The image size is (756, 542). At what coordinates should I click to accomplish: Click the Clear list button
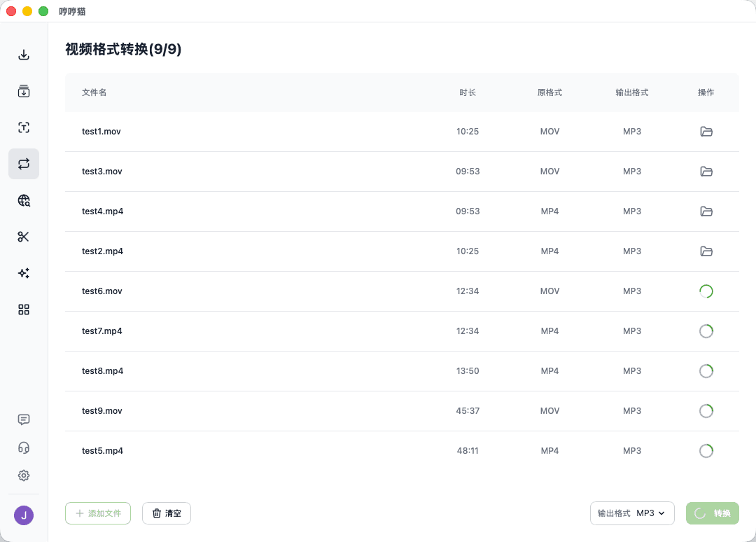[167, 513]
